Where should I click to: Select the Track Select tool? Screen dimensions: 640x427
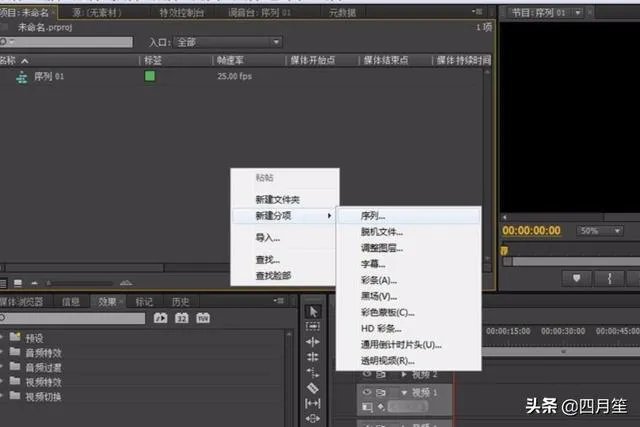[x=313, y=327]
